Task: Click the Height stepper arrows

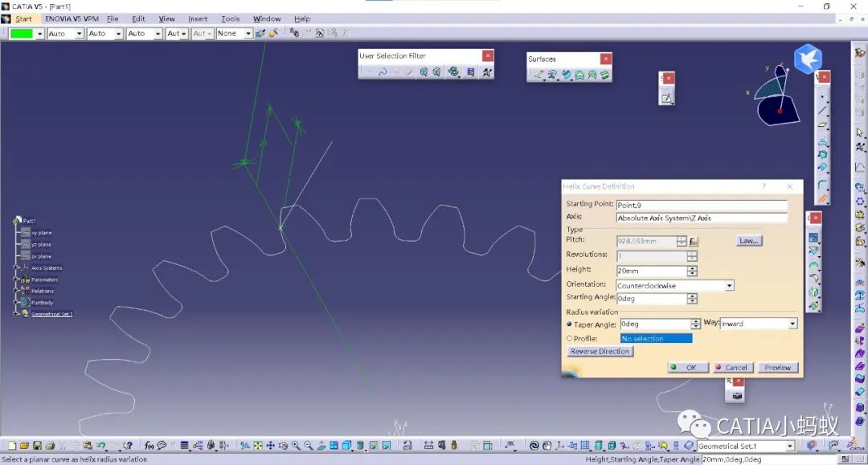Action: [x=692, y=271]
